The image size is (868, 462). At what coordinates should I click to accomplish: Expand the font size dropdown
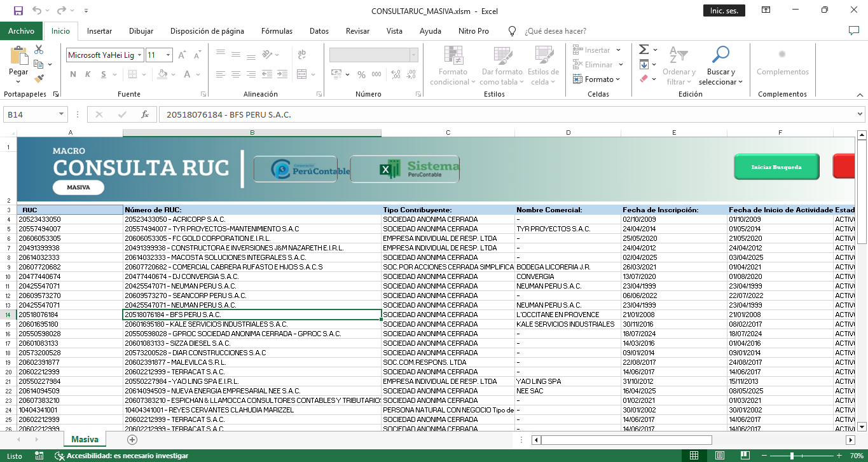click(x=168, y=55)
